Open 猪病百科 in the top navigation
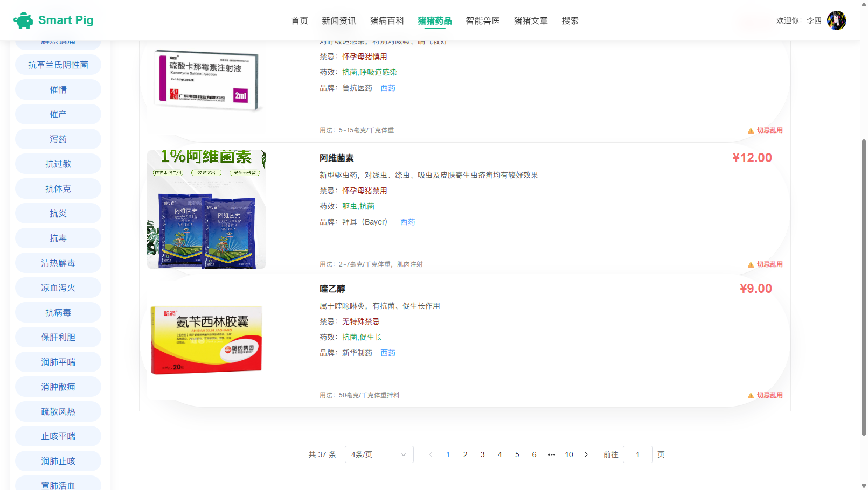The height and width of the screenshot is (490, 868). (x=387, y=20)
